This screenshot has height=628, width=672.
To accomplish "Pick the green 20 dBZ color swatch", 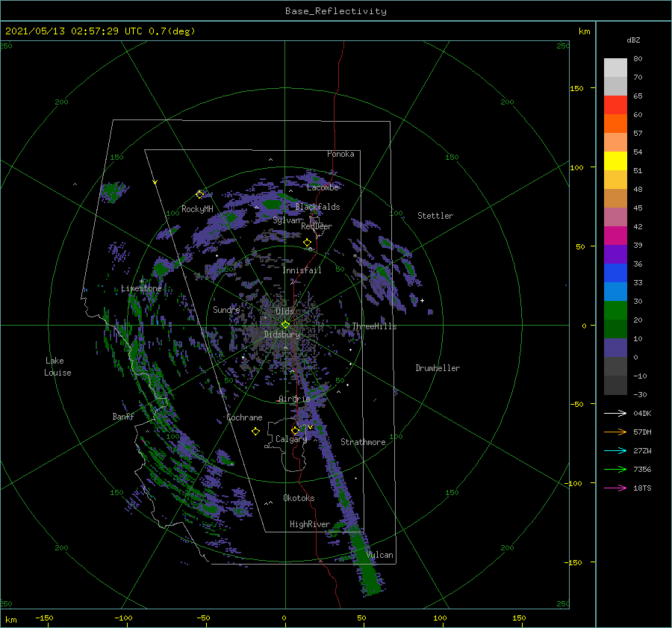I will (615, 311).
